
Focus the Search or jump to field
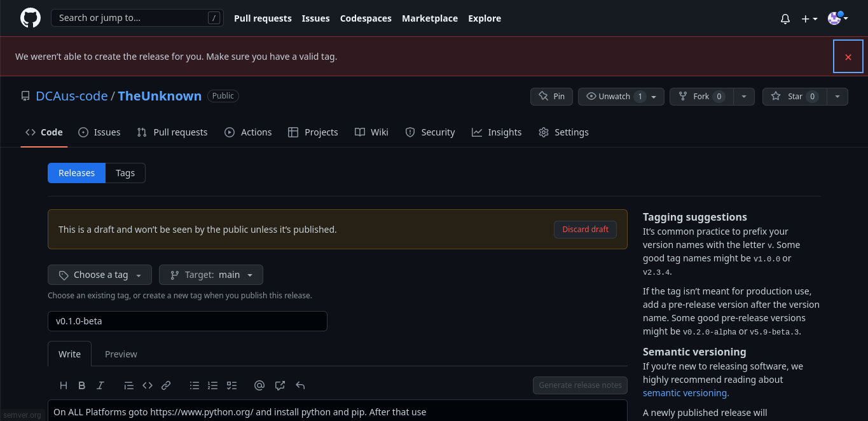(x=137, y=18)
